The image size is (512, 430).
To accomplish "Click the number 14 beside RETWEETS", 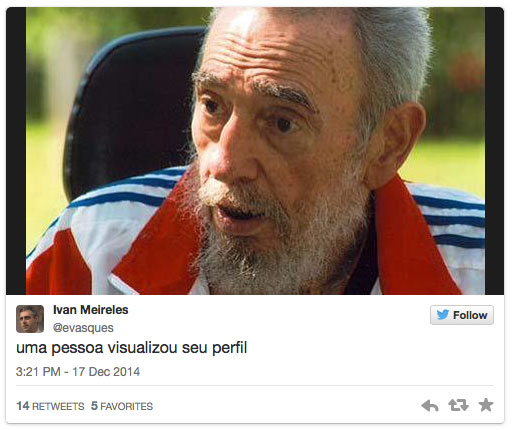I will click(23, 406).
